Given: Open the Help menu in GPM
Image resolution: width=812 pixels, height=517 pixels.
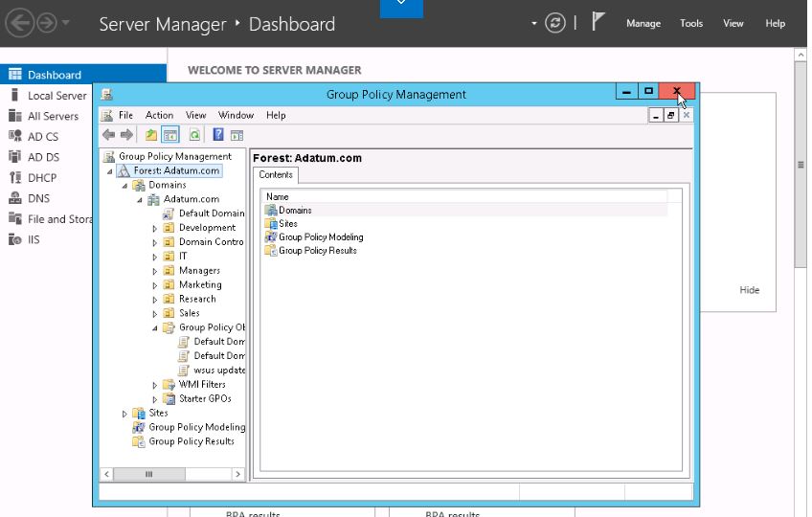Looking at the screenshot, I should click(x=276, y=115).
